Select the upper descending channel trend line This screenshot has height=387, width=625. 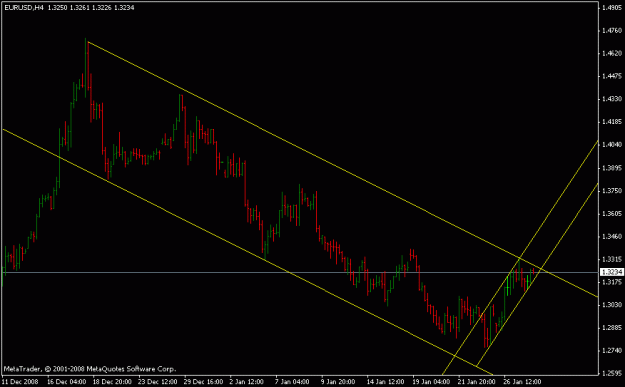343,170
